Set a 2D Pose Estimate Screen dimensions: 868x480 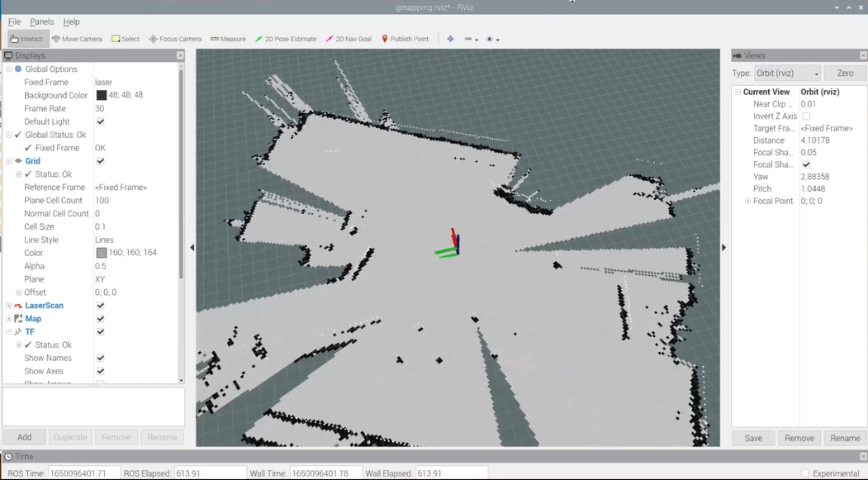click(286, 39)
